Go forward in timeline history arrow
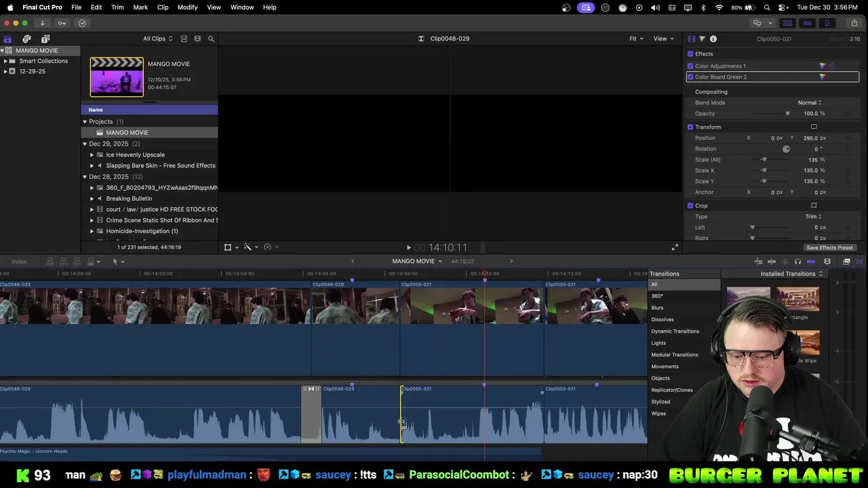This screenshot has height=488, width=868. click(x=511, y=261)
